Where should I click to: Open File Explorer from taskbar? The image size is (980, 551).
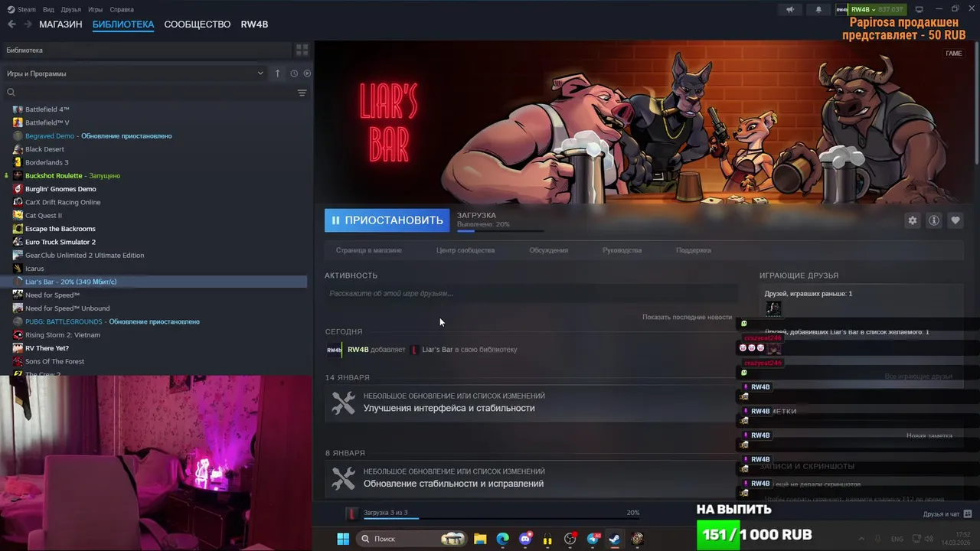[x=480, y=539]
